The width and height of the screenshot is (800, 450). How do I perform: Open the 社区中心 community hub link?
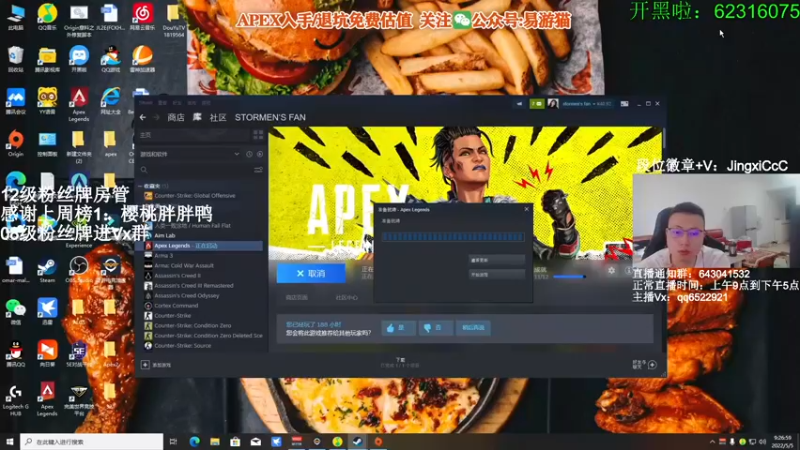pos(346,298)
